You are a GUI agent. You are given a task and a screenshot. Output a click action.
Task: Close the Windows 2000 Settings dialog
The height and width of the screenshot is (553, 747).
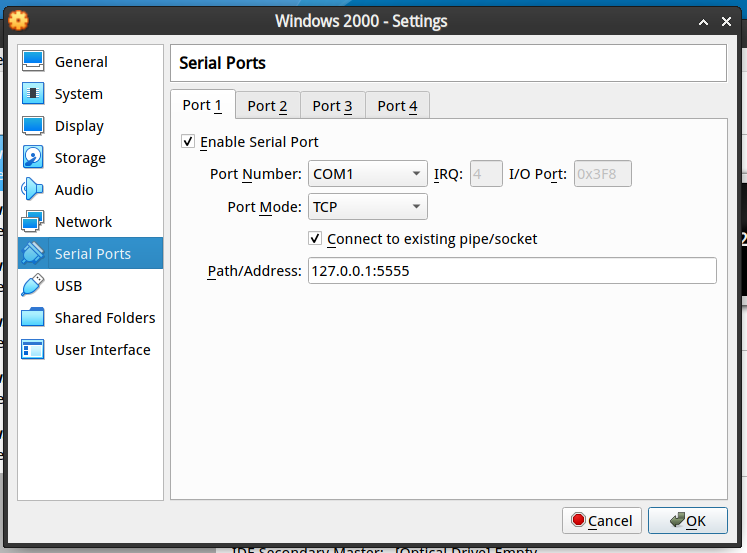click(726, 21)
